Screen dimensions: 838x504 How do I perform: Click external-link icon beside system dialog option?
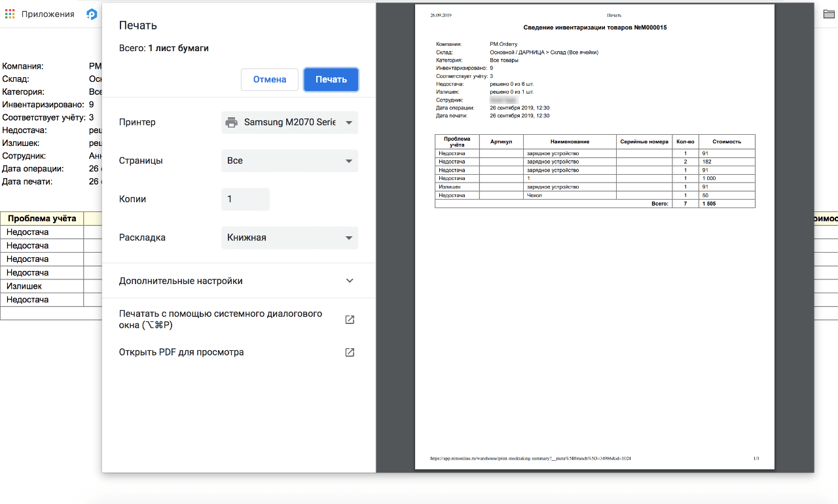coord(350,319)
